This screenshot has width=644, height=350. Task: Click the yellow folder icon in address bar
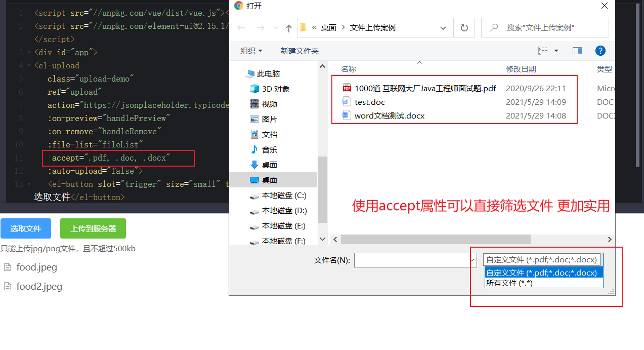click(x=303, y=27)
